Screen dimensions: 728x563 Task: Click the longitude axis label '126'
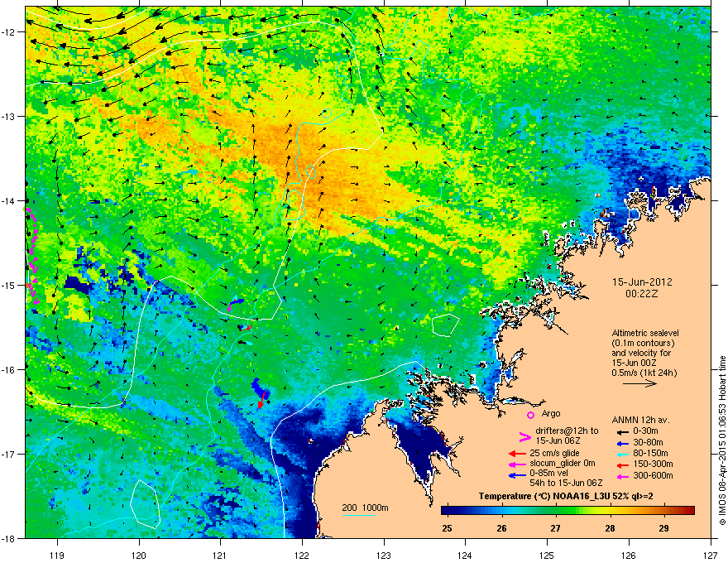coord(629,555)
